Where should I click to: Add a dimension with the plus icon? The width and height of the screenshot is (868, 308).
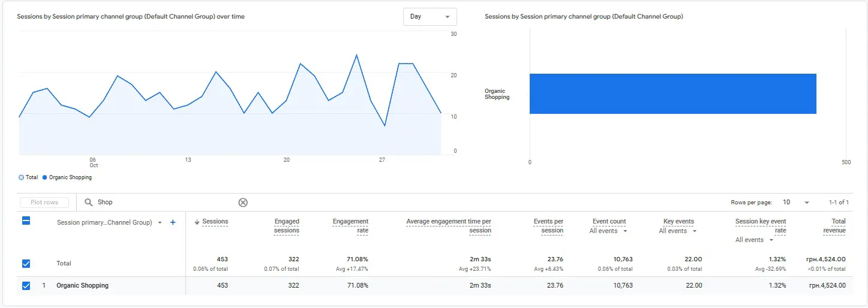click(x=173, y=222)
